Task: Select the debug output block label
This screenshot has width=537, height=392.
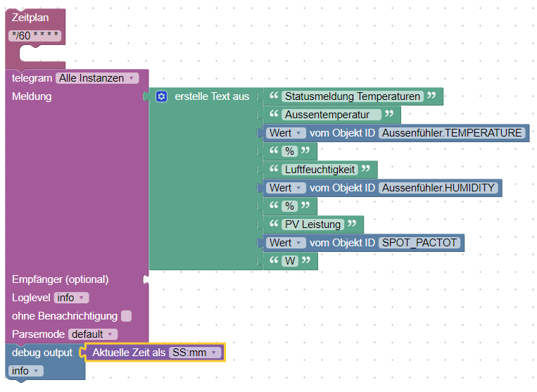Action: [42, 353]
